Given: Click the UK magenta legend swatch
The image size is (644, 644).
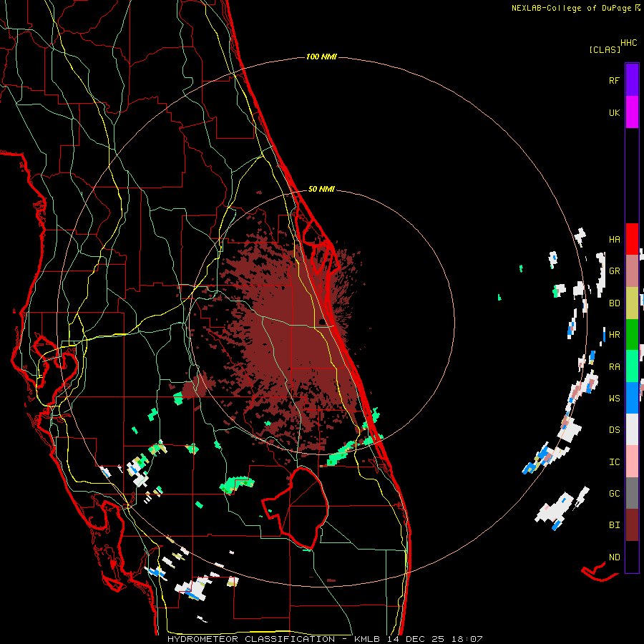Looking at the screenshot, I should tap(632, 112).
